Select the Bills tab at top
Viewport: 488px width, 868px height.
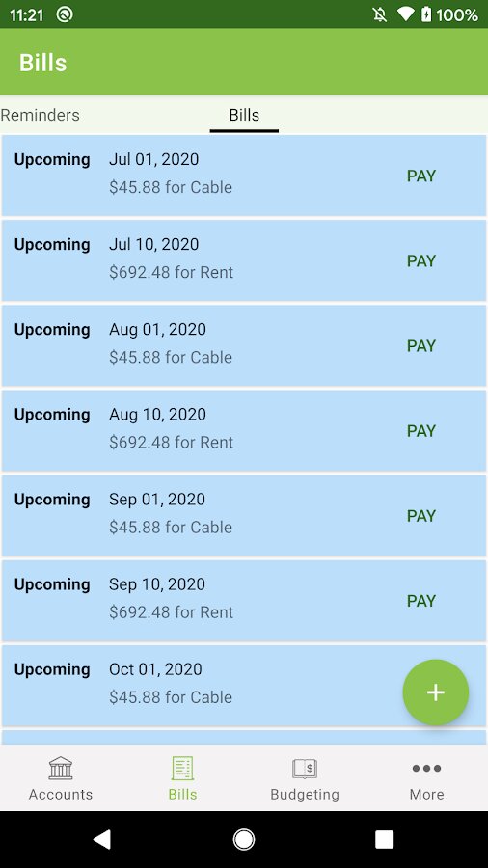click(x=244, y=115)
